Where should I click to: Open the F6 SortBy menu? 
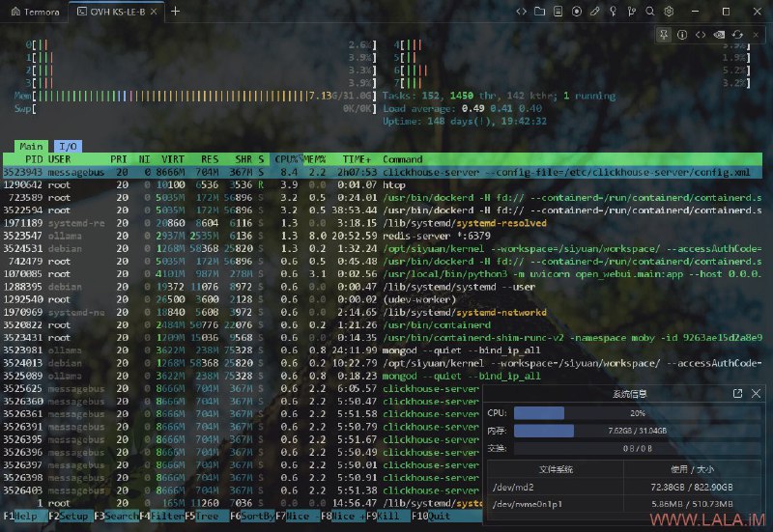[x=255, y=516]
